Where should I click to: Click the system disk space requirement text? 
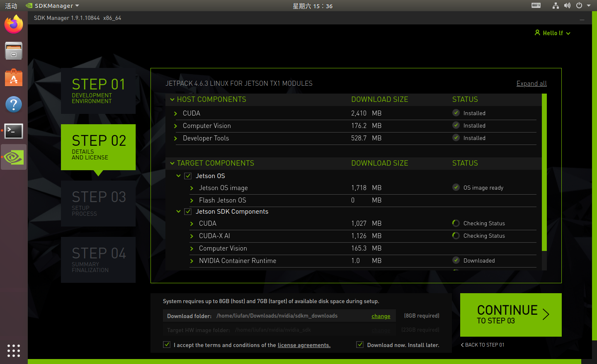pos(271,301)
